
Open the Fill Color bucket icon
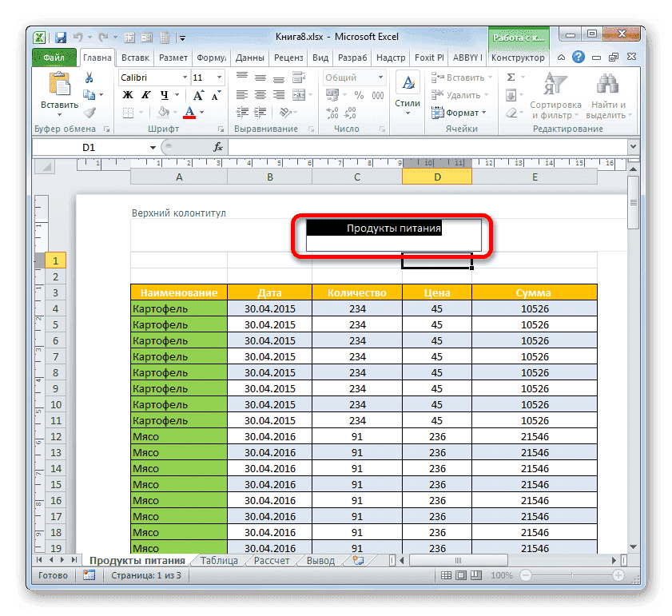tap(162, 113)
